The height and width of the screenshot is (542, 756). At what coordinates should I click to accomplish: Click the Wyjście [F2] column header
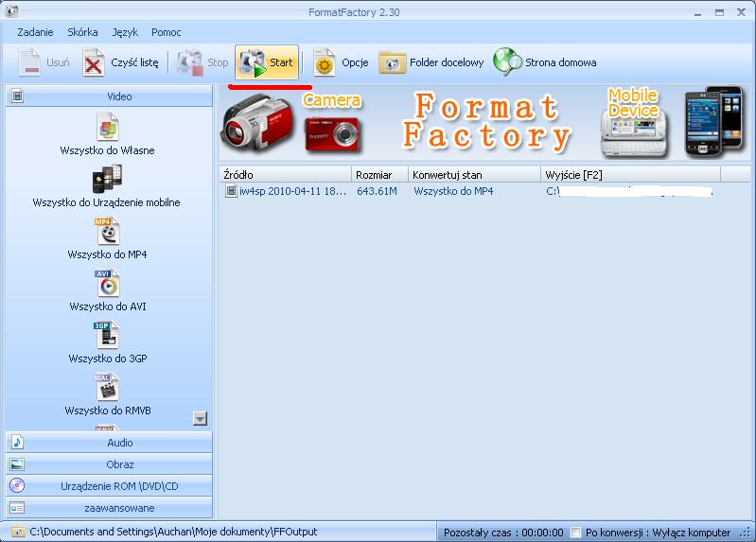coord(631,175)
